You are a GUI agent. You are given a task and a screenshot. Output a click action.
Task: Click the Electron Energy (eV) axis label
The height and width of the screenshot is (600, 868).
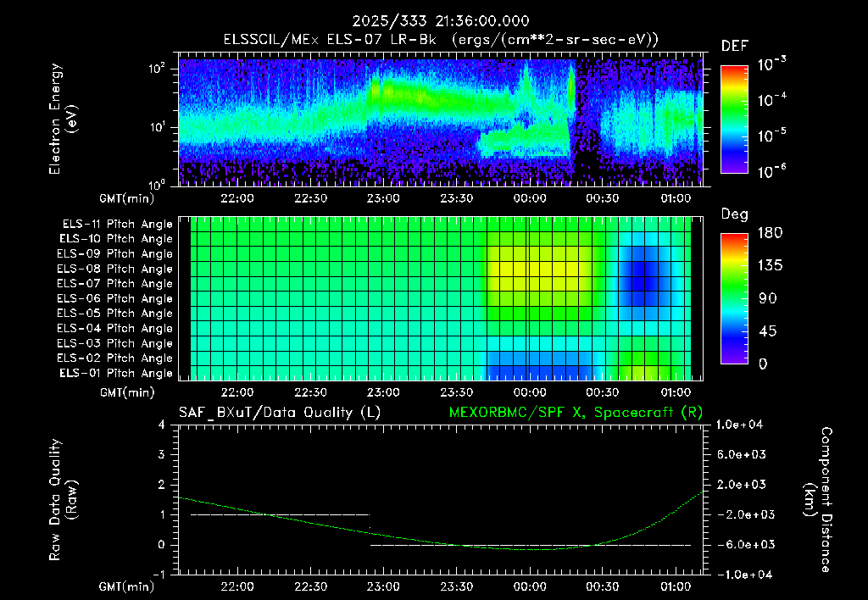pyautogui.click(x=63, y=119)
